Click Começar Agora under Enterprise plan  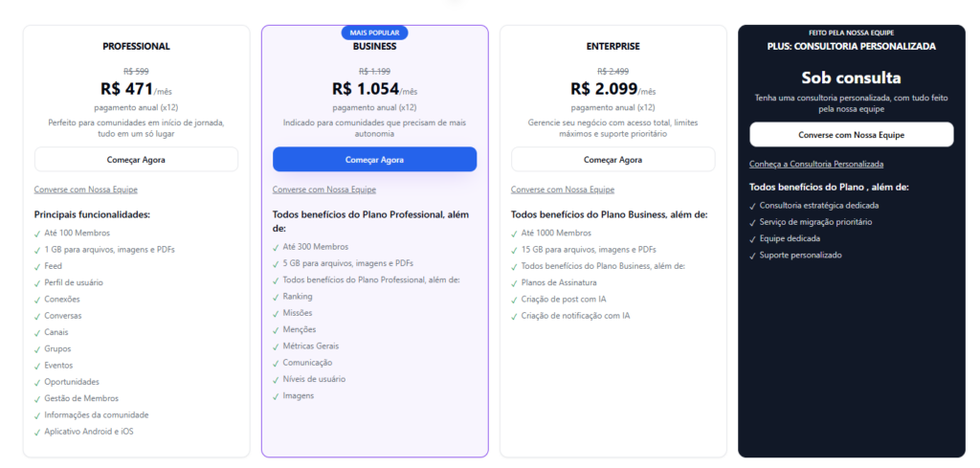click(x=612, y=160)
